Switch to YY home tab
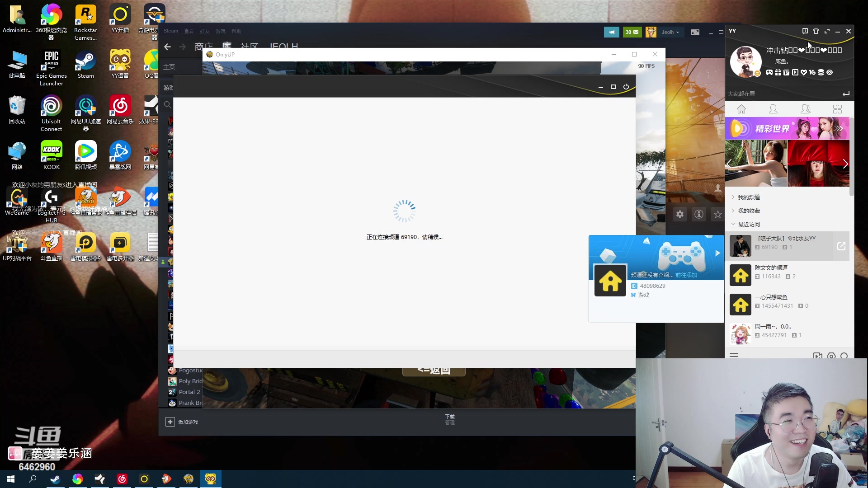This screenshot has height=488, width=868. pyautogui.click(x=741, y=109)
